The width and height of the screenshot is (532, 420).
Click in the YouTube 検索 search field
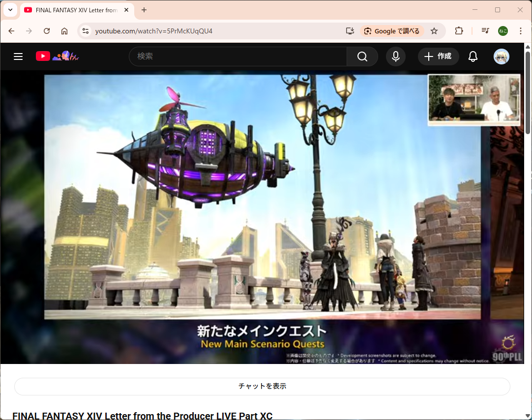(x=238, y=56)
